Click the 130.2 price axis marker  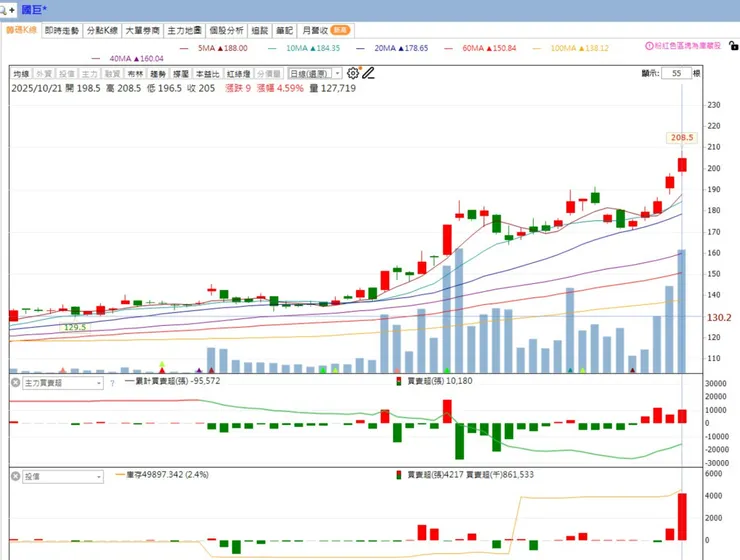[x=719, y=318]
